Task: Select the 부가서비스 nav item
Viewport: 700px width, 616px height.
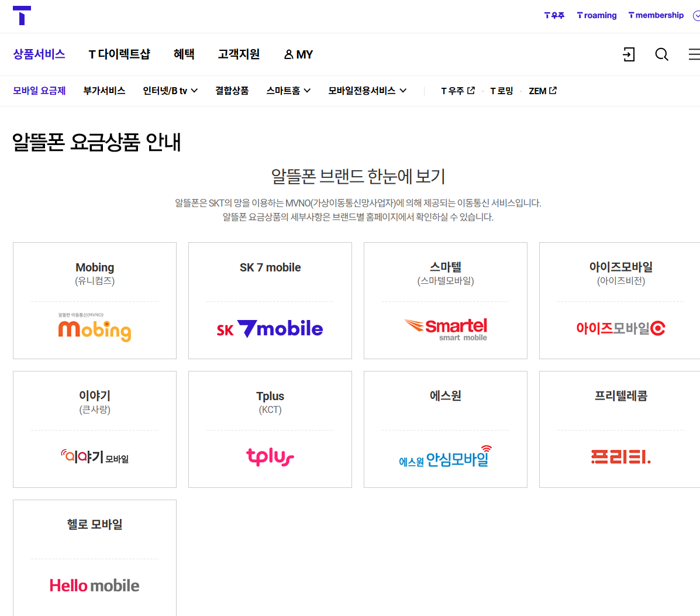Action: click(104, 91)
